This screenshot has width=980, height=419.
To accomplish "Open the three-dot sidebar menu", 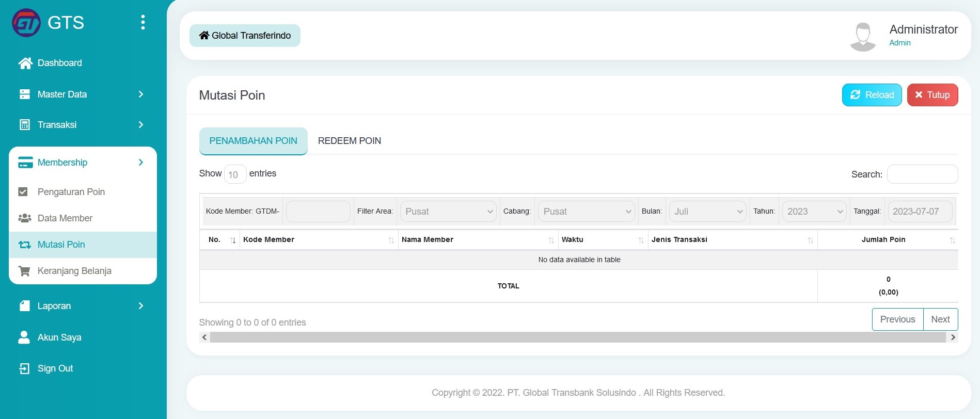I will [x=143, y=22].
